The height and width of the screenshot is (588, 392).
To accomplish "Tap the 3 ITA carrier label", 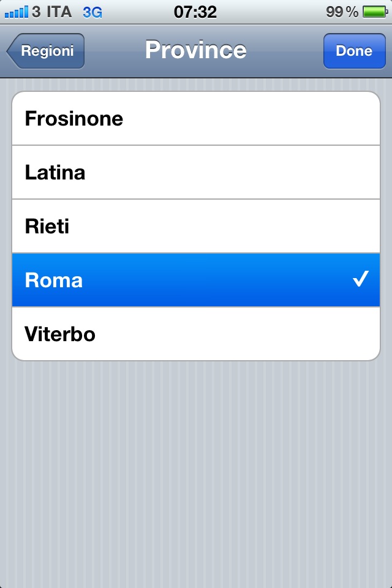I will click(52, 12).
